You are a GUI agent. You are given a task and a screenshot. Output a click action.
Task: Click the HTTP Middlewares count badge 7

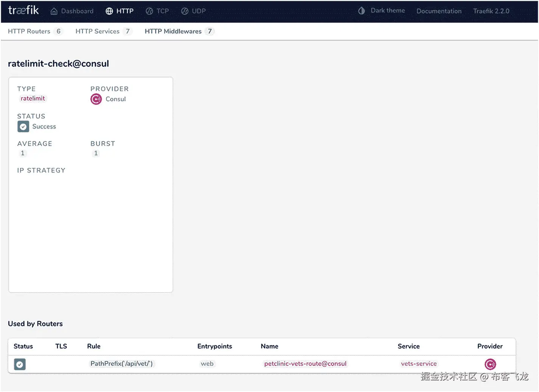point(210,31)
